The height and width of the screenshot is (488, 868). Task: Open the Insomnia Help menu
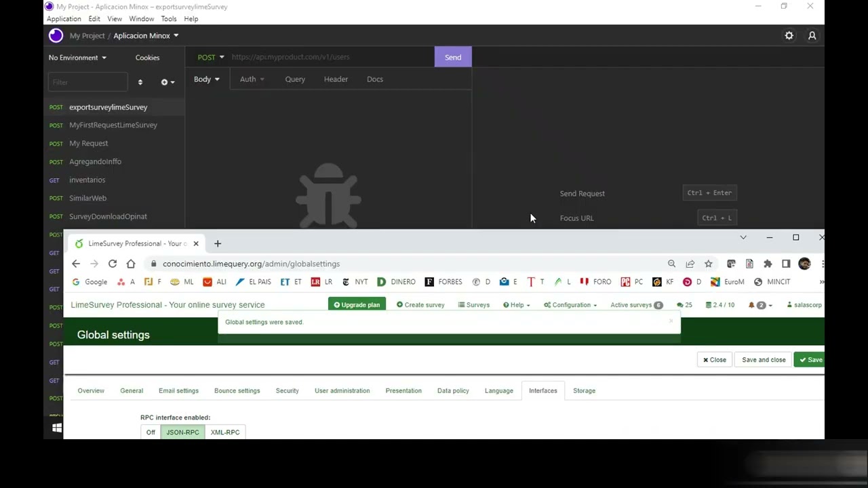191,19
